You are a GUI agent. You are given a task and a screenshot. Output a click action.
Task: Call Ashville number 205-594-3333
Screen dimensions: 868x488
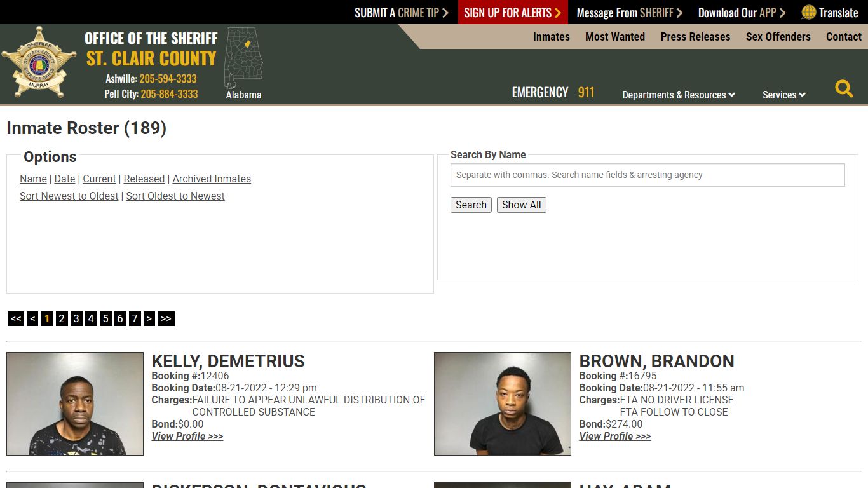tap(168, 79)
